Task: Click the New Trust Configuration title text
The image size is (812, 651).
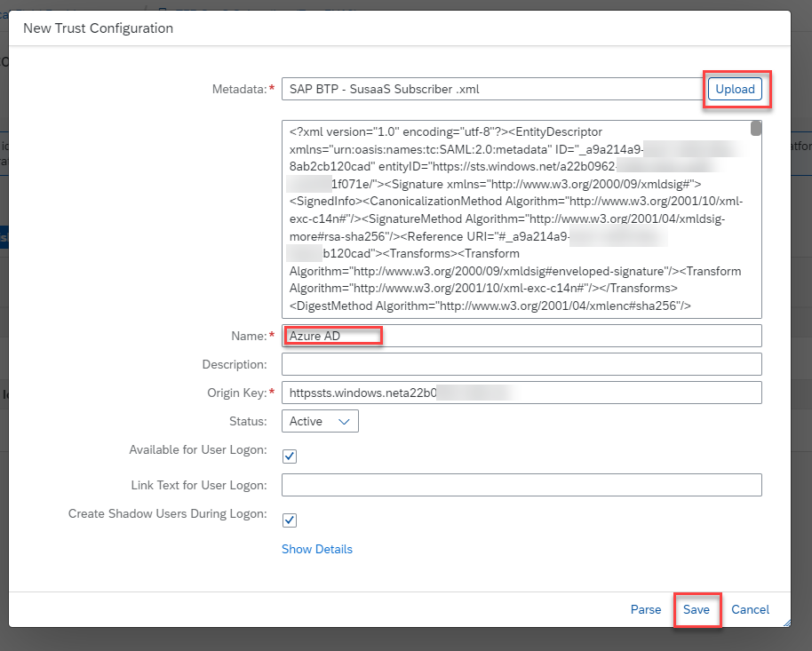Action: tap(98, 28)
